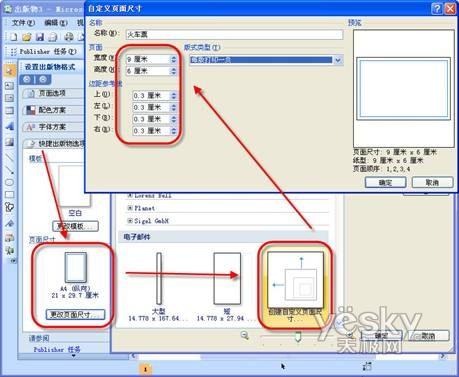
Task: Click the thumbnail size zoom slider handle
Action: point(298,336)
